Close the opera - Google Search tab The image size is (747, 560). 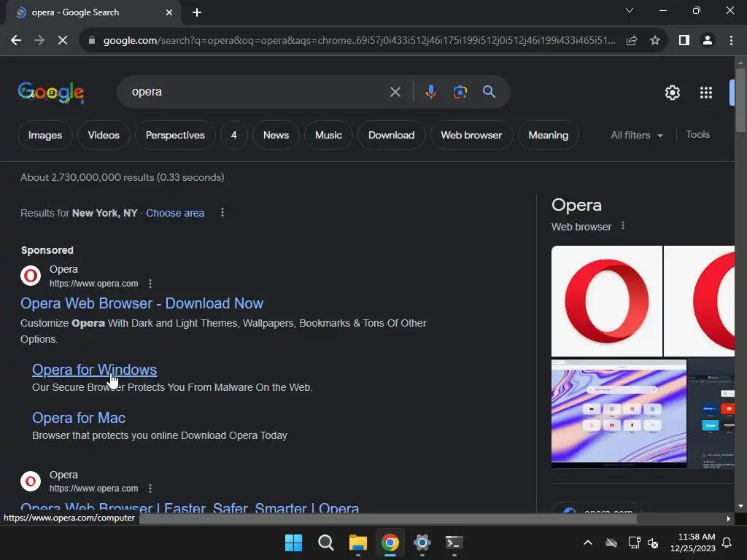tap(169, 13)
